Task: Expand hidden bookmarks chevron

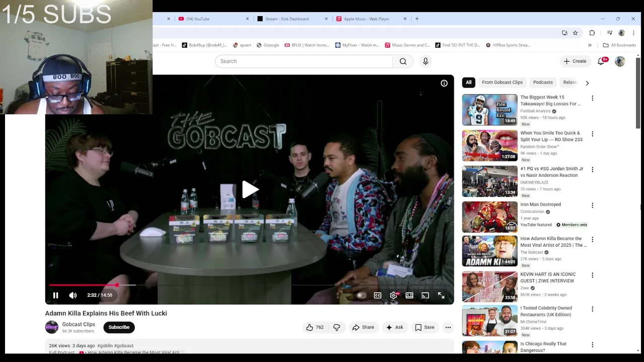Action: pyautogui.click(x=590, y=45)
